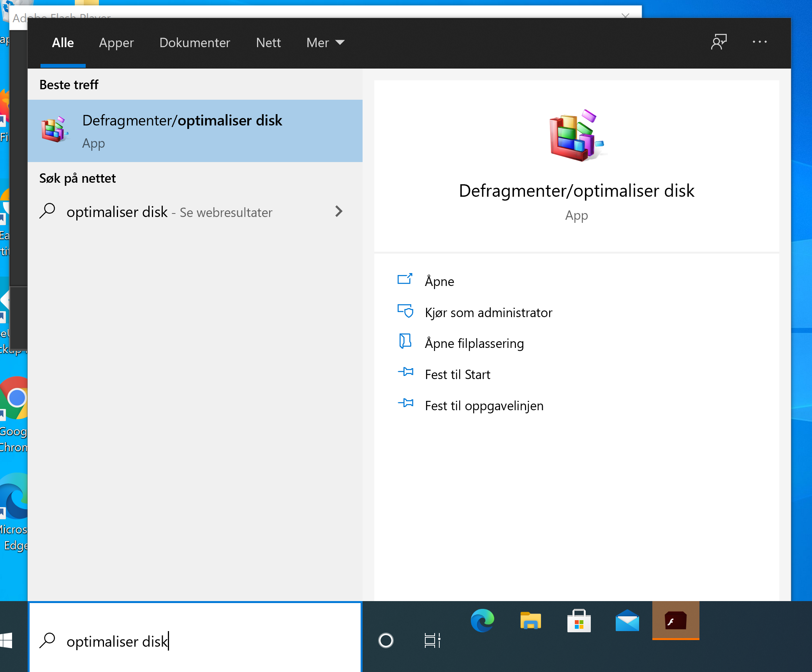Click the Cortana circle icon on taskbar
The height and width of the screenshot is (672, 812).
tap(386, 640)
